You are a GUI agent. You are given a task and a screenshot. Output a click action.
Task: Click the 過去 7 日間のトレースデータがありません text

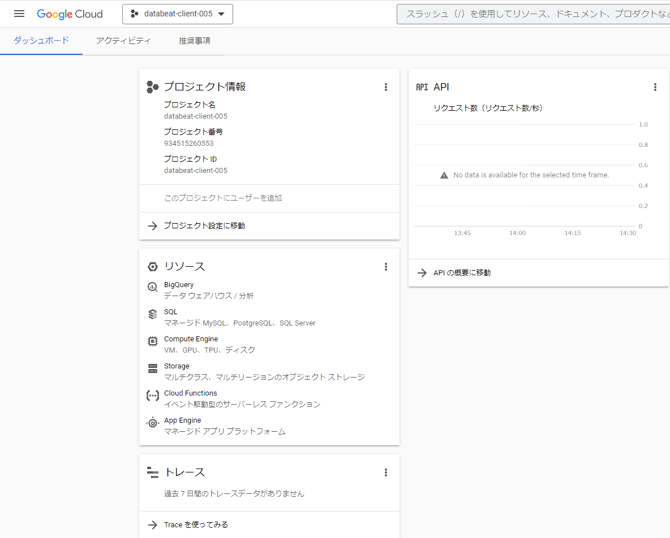(x=234, y=494)
